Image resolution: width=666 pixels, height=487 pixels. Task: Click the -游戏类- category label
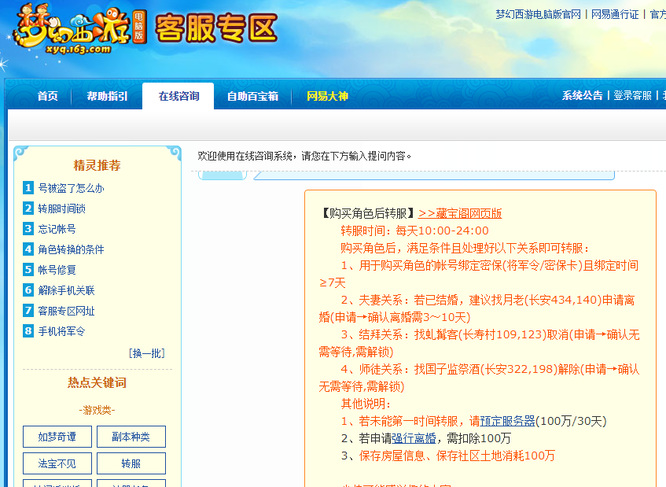pos(97,410)
